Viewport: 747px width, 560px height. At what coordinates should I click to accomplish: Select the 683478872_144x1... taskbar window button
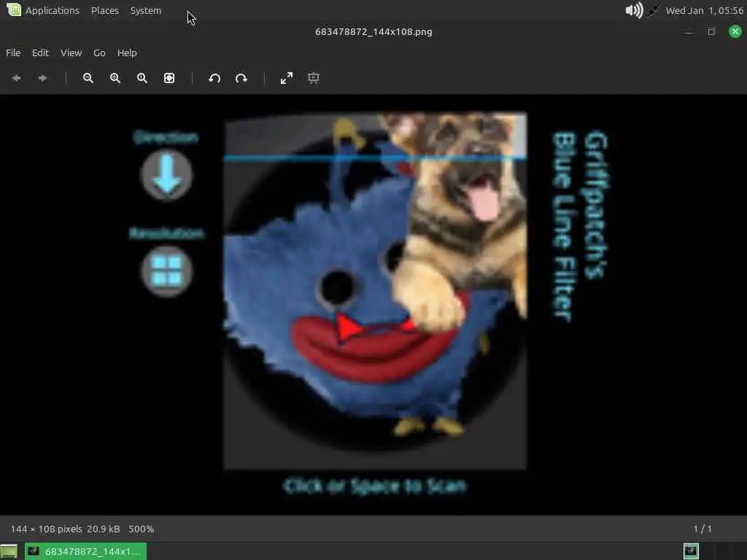86,551
